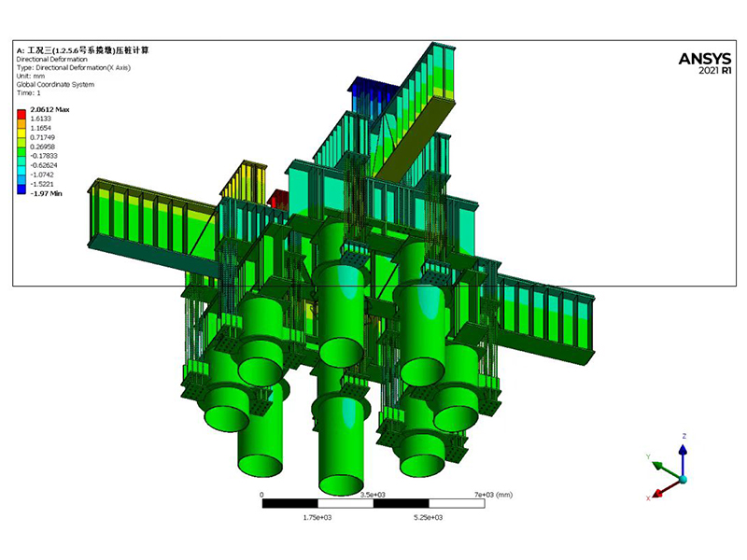The image size is (747, 560).
Task: Click the ANSYS 2021 R1 logo
Action: point(705,63)
